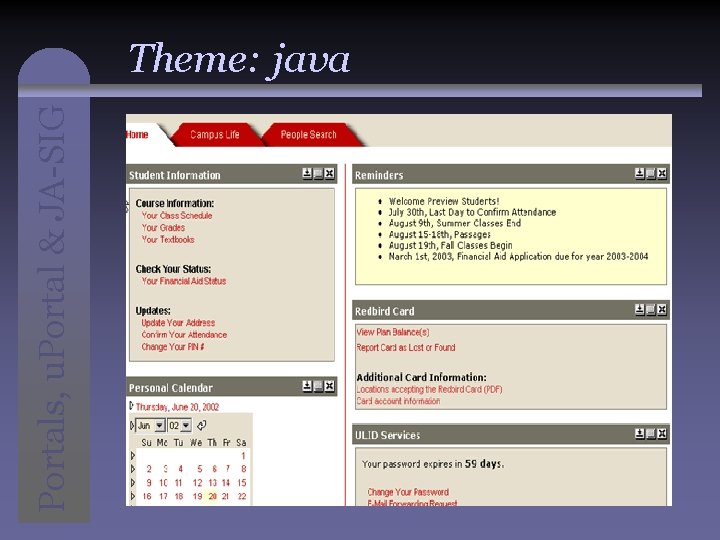The image size is (720, 540).
Task: Click Change Your PIN # link
Action: tap(173, 347)
